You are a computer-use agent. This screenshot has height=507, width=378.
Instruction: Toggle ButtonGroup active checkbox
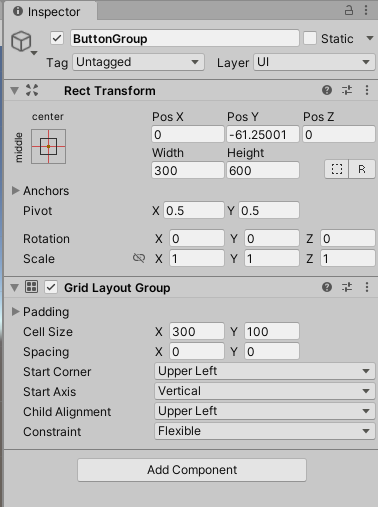pos(57,38)
